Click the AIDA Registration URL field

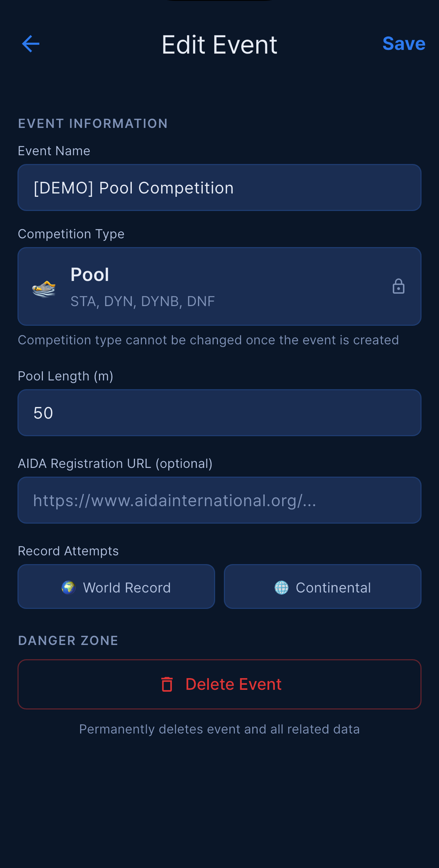219,500
